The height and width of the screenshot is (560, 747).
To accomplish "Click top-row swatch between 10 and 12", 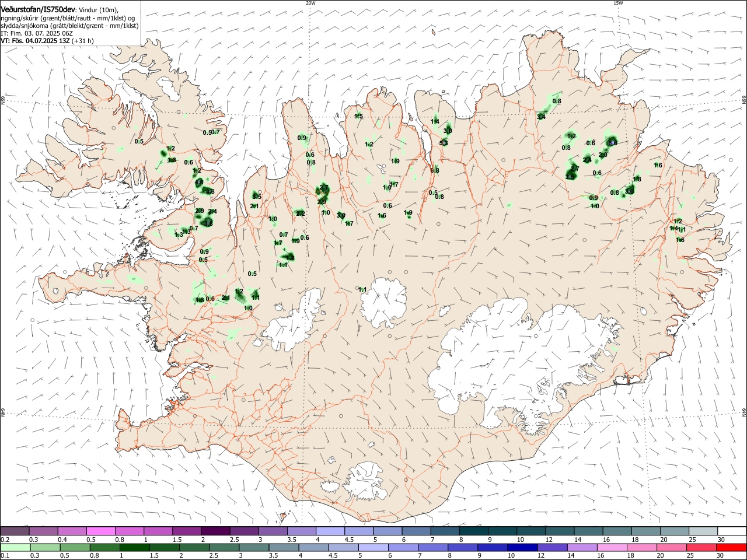I will (x=531, y=531).
